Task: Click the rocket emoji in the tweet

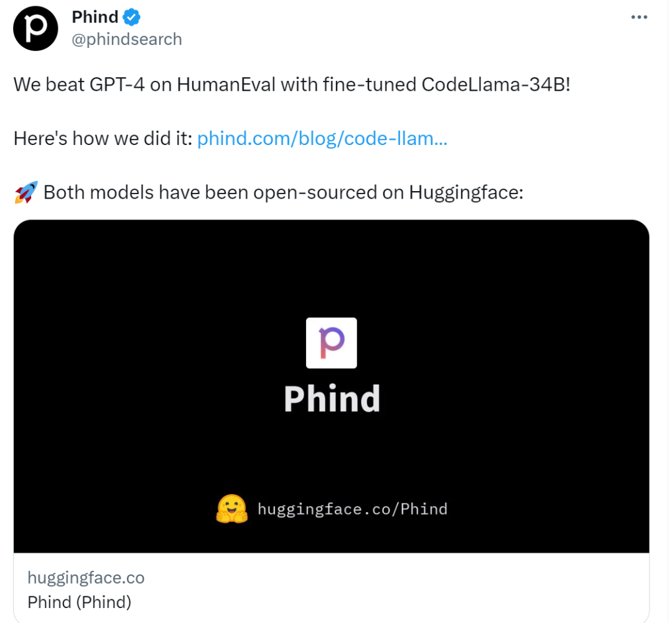Action: [26, 192]
